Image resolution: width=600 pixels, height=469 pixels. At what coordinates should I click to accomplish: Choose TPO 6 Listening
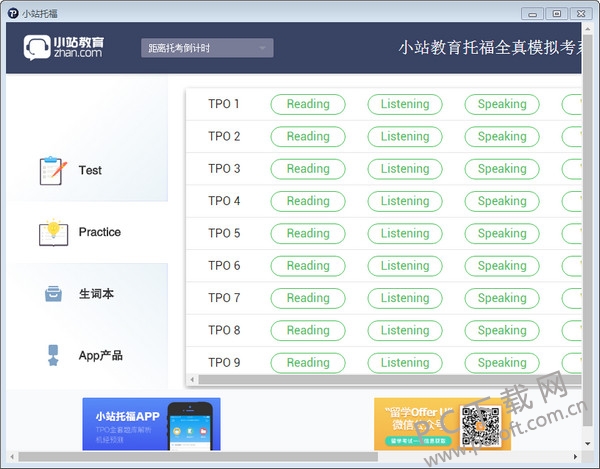[x=405, y=266]
